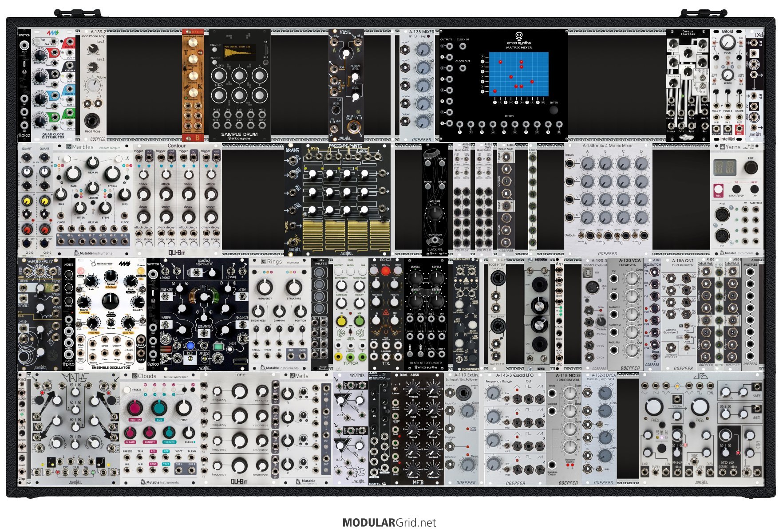Click the Head Phone jack on A-139-2
Image resolution: width=779 pixels, height=532 pixels.
point(93,120)
